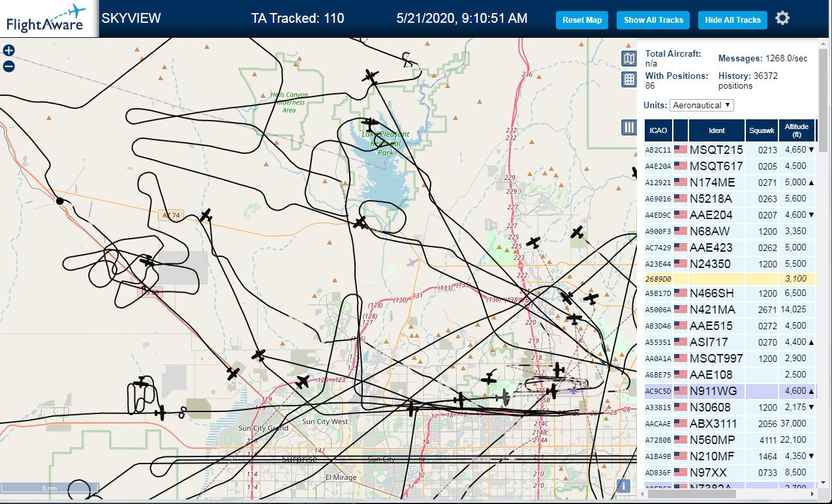Select aircraft row N421MA

(x=730, y=310)
